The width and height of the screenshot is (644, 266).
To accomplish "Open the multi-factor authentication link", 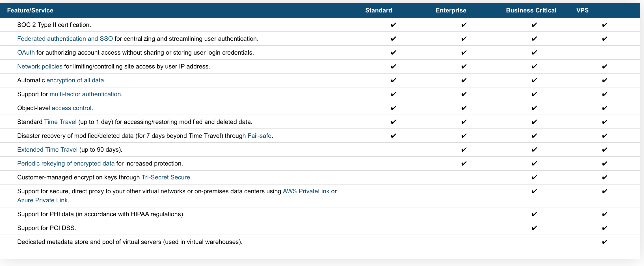I will [x=85, y=94].
